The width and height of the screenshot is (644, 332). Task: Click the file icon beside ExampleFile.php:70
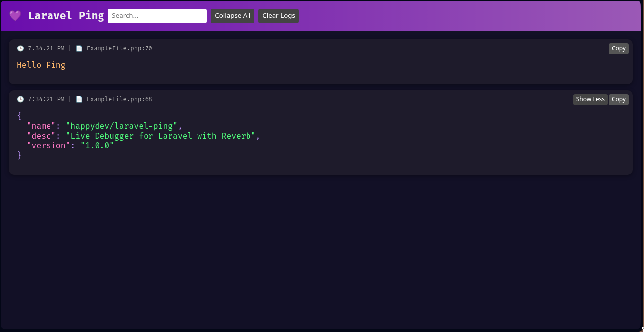click(x=79, y=48)
